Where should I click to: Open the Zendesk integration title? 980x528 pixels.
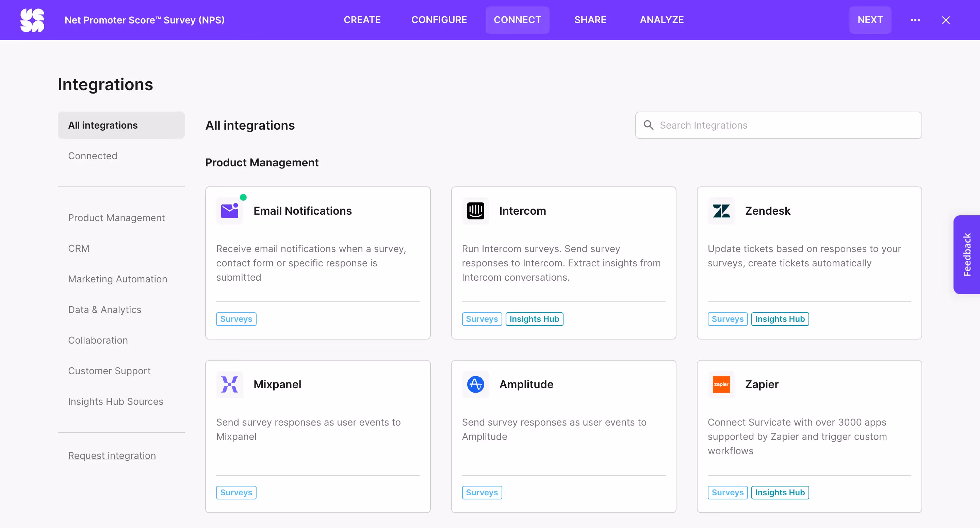(x=767, y=211)
